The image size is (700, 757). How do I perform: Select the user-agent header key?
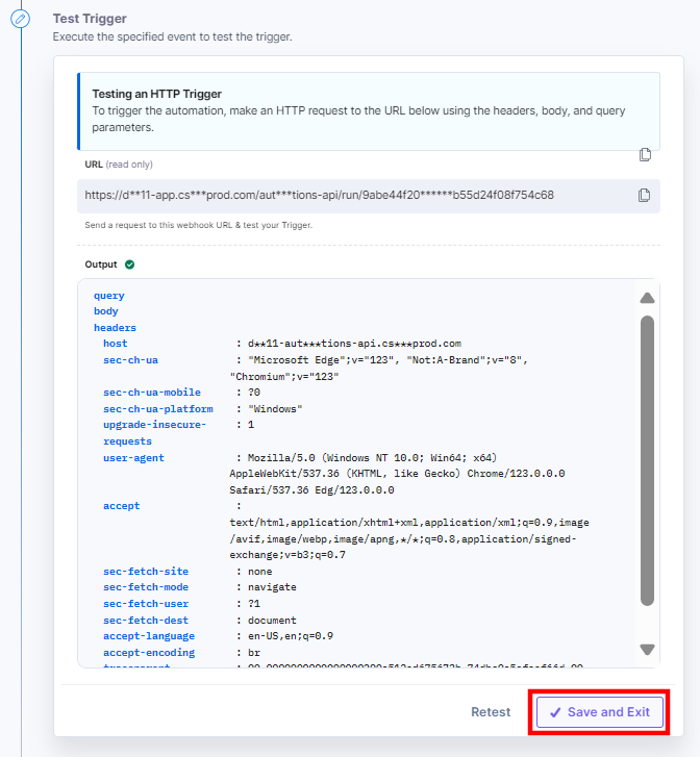tap(134, 458)
